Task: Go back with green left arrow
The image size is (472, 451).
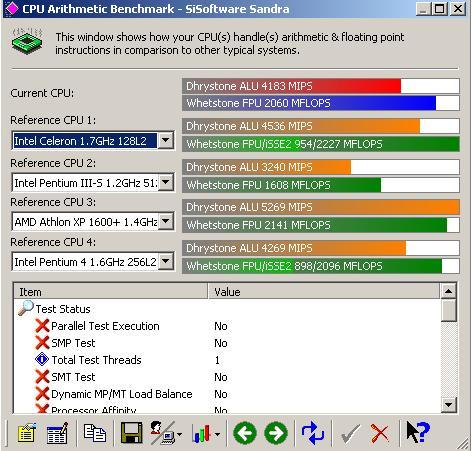Action: coord(245,433)
